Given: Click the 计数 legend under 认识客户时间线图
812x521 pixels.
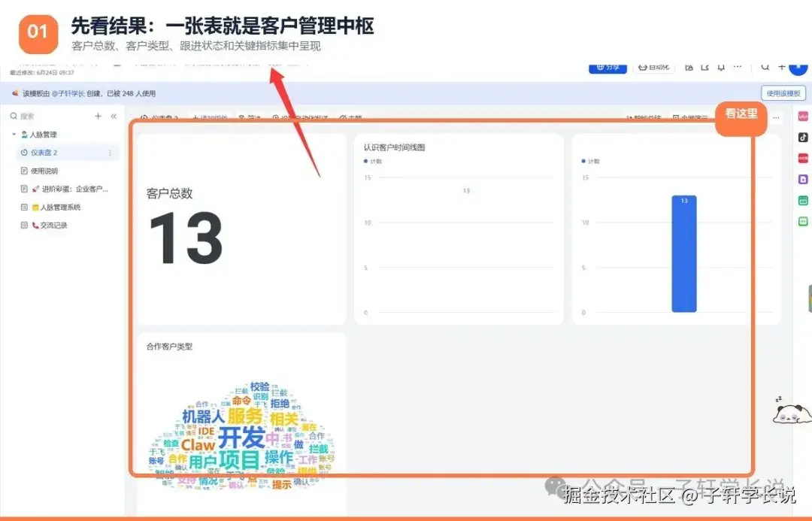Looking at the screenshot, I should [x=373, y=161].
